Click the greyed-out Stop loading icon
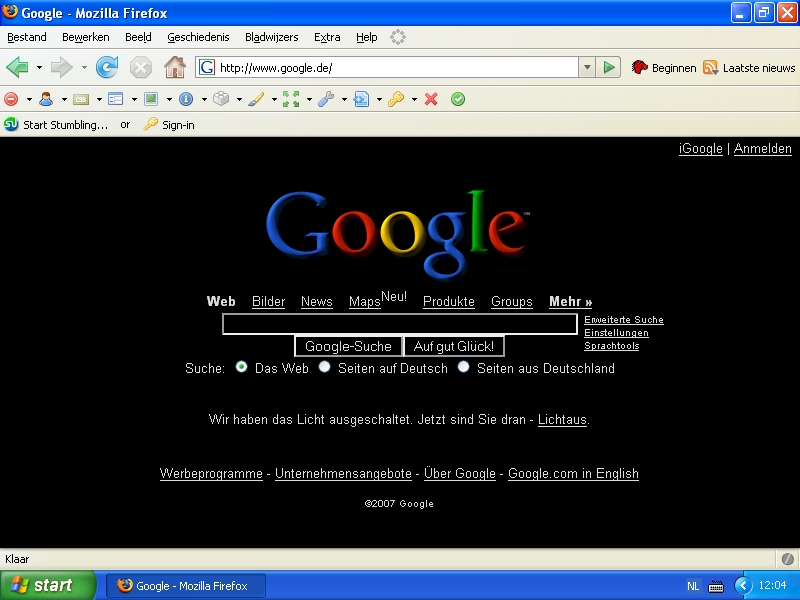The image size is (800, 600). point(141,67)
